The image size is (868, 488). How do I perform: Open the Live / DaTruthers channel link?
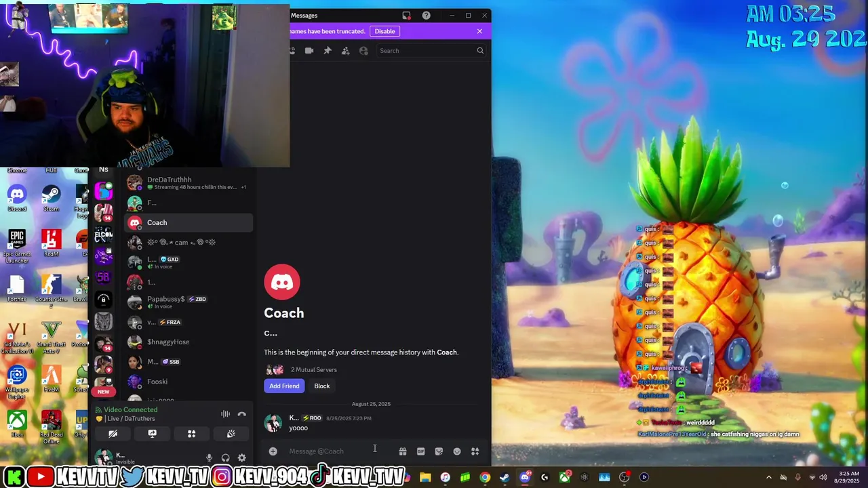[131, 419]
